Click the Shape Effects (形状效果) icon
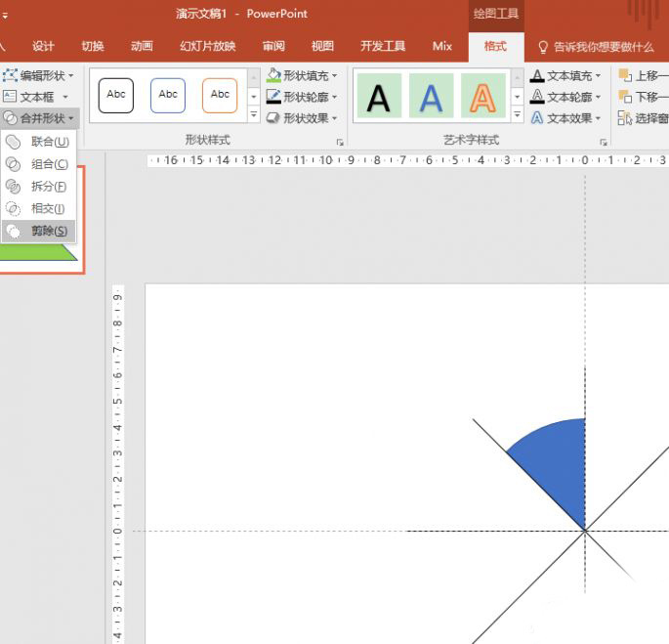Screen dimensions: 669x644 [x=274, y=118]
